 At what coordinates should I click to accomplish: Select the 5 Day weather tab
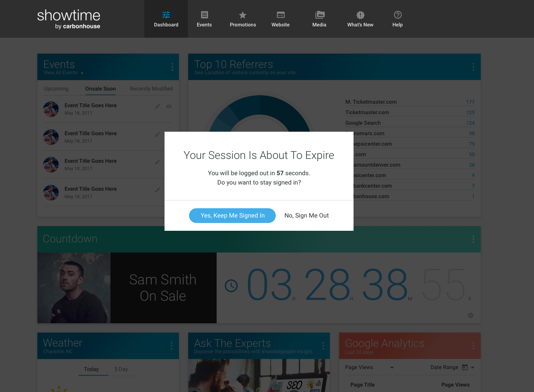pos(121,369)
